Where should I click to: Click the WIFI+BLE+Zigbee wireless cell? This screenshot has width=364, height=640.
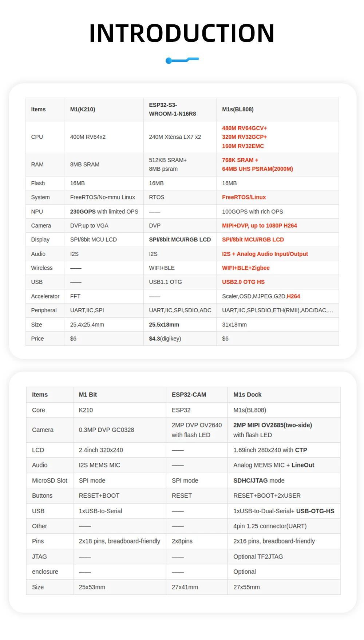(246, 268)
